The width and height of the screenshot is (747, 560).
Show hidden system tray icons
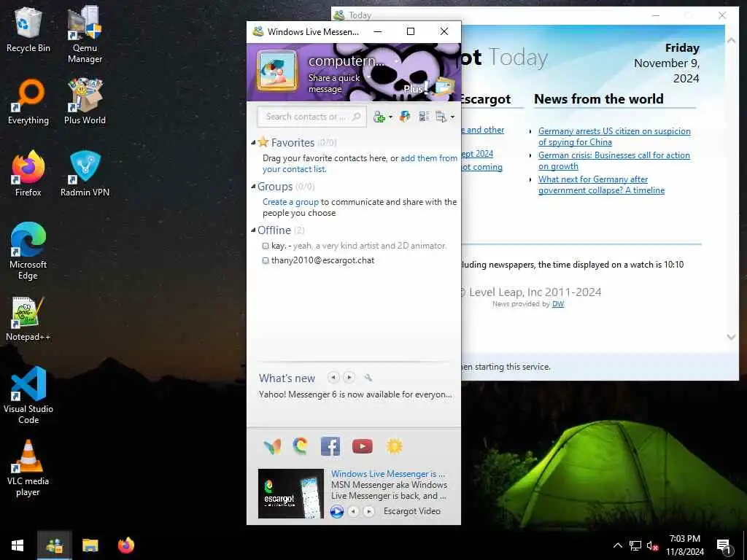coord(617,545)
